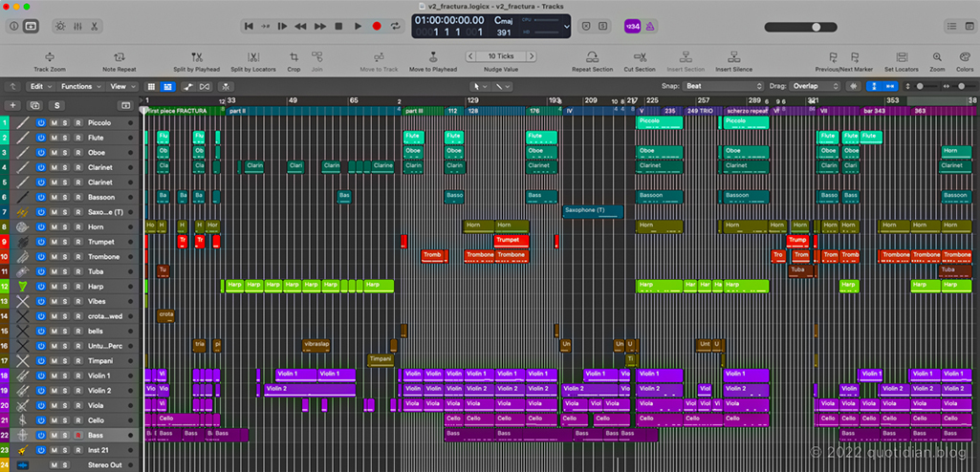Click Move to Playhead icon
This screenshot has height=472, width=980.
click(x=432, y=56)
